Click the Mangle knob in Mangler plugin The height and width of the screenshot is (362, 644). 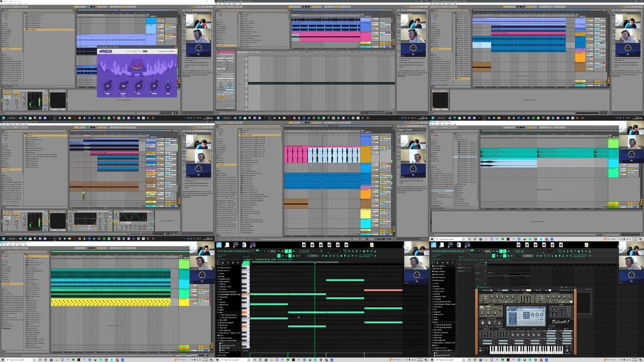[108, 86]
